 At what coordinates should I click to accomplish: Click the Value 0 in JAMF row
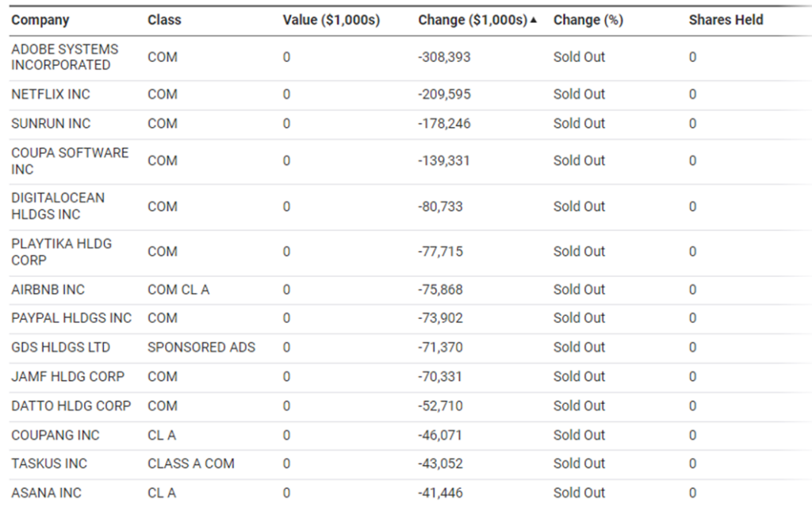pyautogui.click(x=286, y=376)
